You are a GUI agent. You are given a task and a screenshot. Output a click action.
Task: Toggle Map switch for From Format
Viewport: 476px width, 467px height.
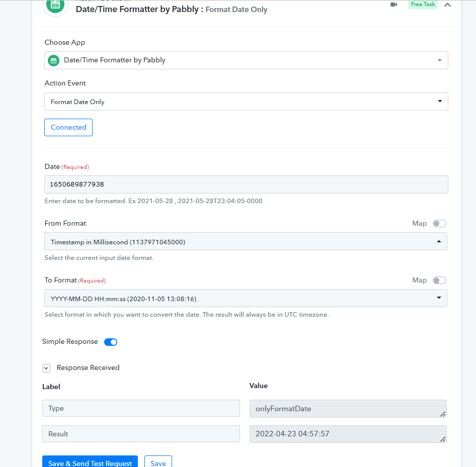(x=439, y=224)
